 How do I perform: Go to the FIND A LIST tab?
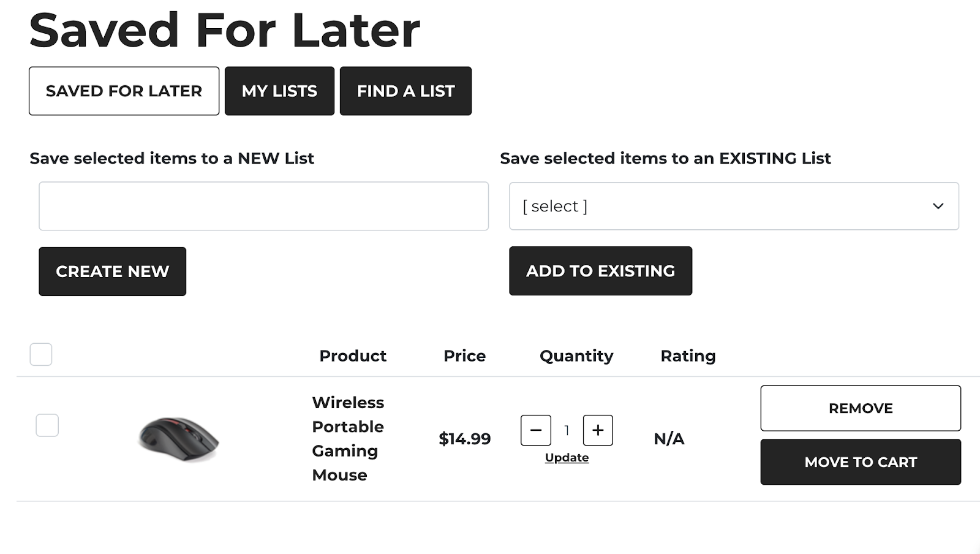click(405, 91)
